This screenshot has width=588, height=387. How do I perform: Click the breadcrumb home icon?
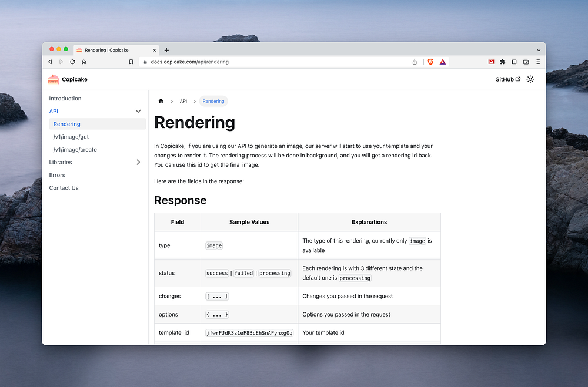point(161,101)
